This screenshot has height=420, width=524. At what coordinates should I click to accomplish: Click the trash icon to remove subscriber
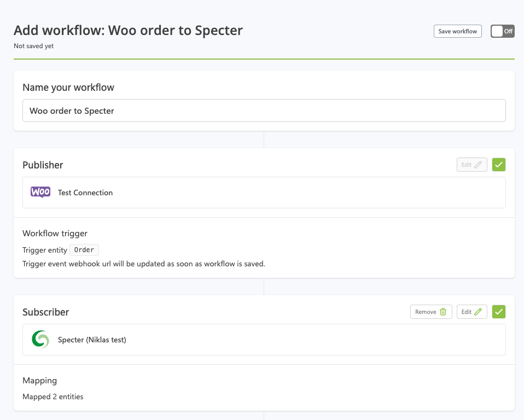pos(443,312)
